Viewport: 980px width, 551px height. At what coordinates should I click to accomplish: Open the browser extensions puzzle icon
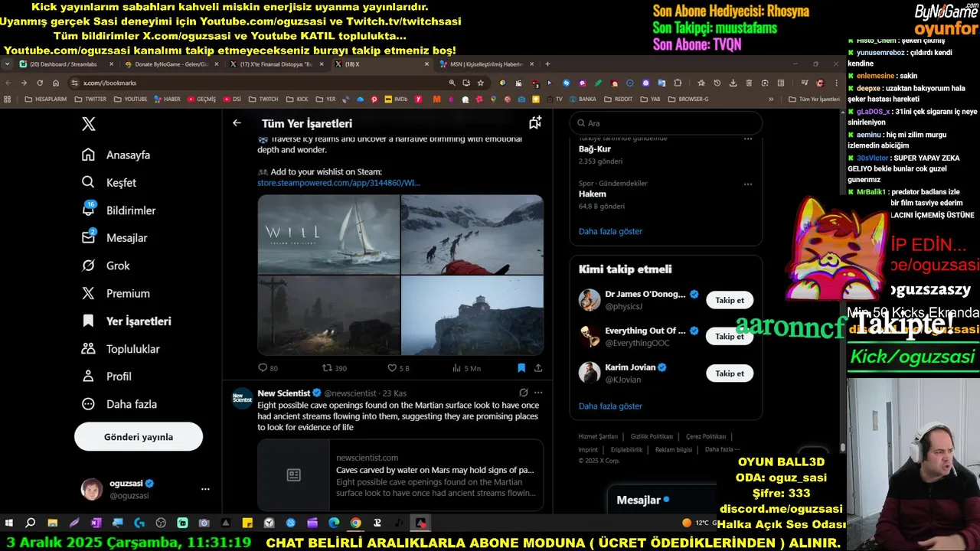click(x=678, y=83)
